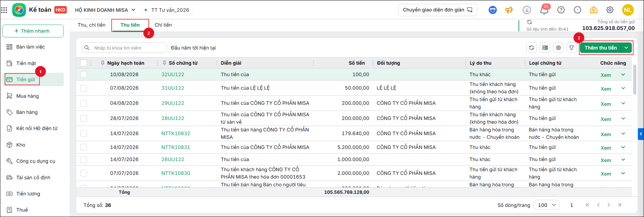
Task: Tick the checkbox for voucher NTTK10831
Action: [84, 148]
